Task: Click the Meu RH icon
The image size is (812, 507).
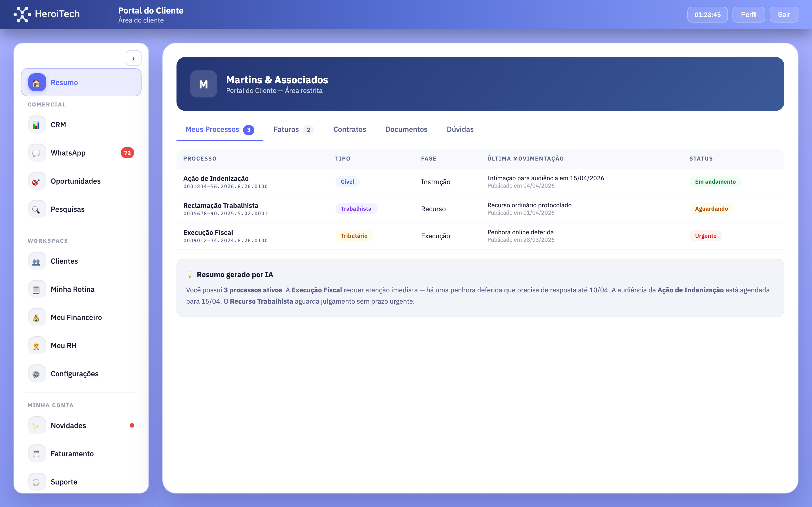Action: [37, 345]
